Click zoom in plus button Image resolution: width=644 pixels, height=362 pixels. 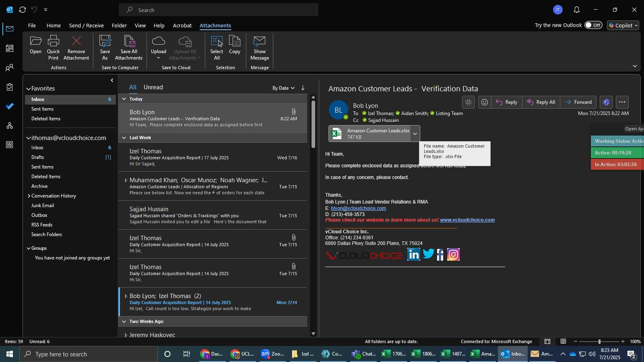click(x=623, y=341)
